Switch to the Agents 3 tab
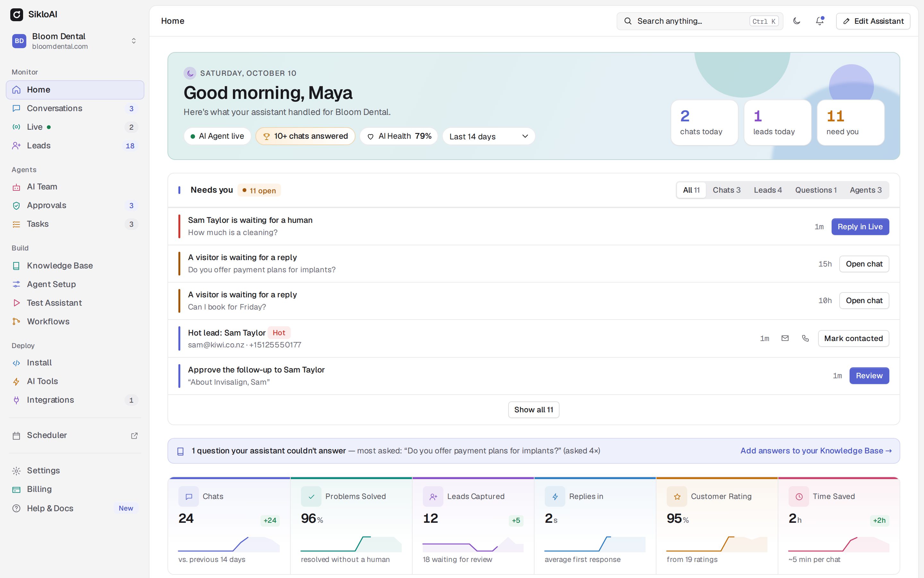 coord(866,190)
